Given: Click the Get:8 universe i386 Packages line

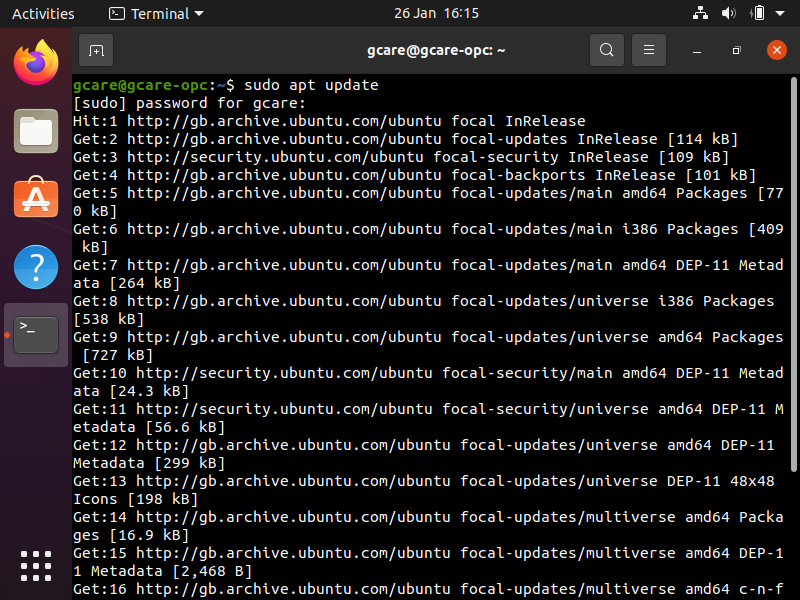Looking at the screenshot, I should 423,301.
